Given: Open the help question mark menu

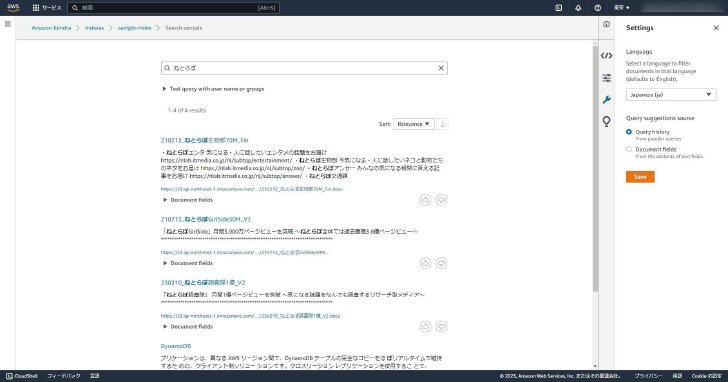Looking at the screenshot, I should coord(598,8).
